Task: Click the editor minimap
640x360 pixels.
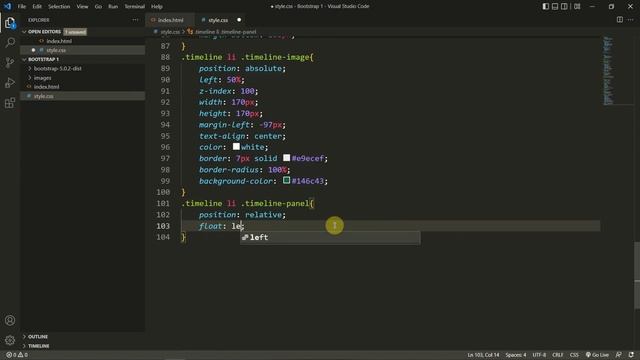Action: click(608, 70)
